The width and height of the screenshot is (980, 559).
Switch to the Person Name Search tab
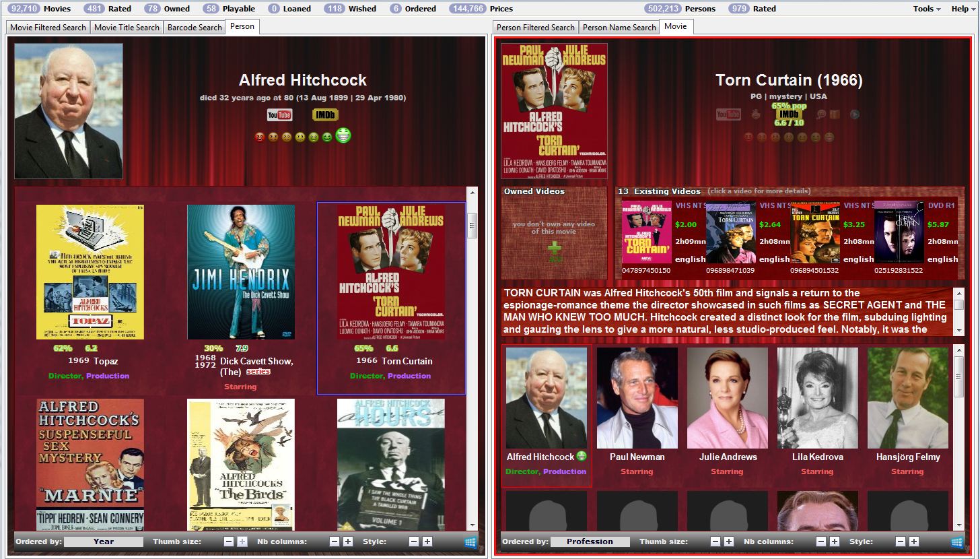click(x=619, y=28)
